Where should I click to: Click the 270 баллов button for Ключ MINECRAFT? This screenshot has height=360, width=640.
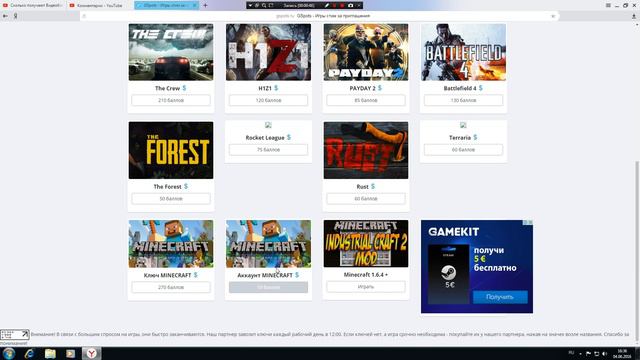click(x=171, y=287)
